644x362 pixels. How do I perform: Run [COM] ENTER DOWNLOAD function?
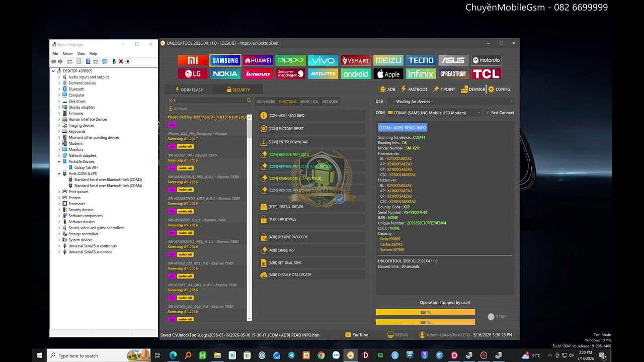pos(312,142)
